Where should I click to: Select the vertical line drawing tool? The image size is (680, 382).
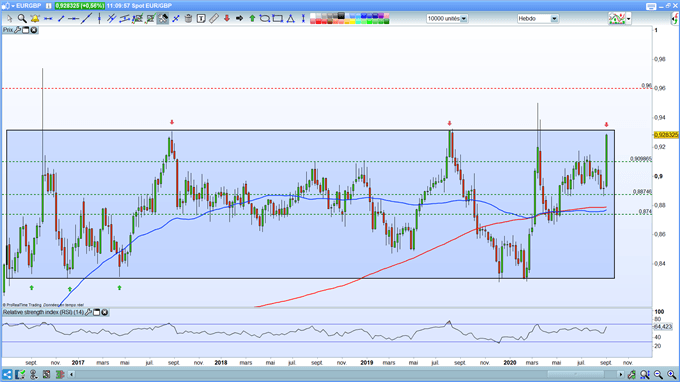99,19
